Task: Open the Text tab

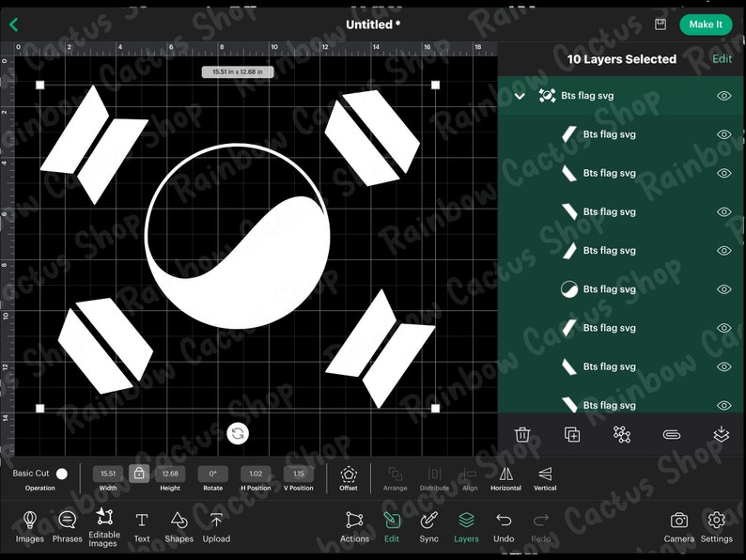Action: coord(141,527)
